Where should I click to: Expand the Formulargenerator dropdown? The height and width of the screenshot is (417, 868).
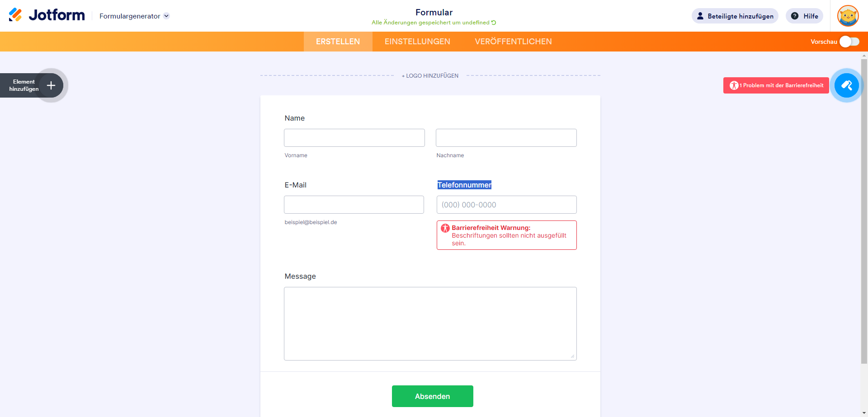tap(166, 16)
